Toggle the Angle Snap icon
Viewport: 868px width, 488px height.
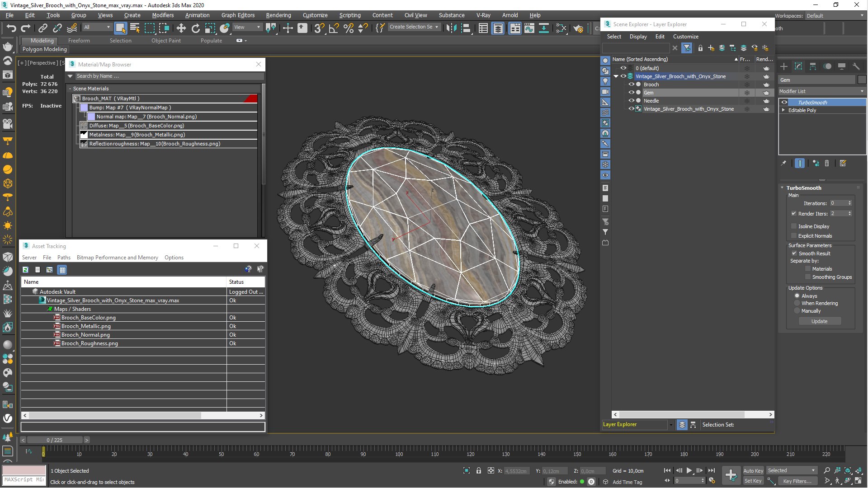(334, 28)
